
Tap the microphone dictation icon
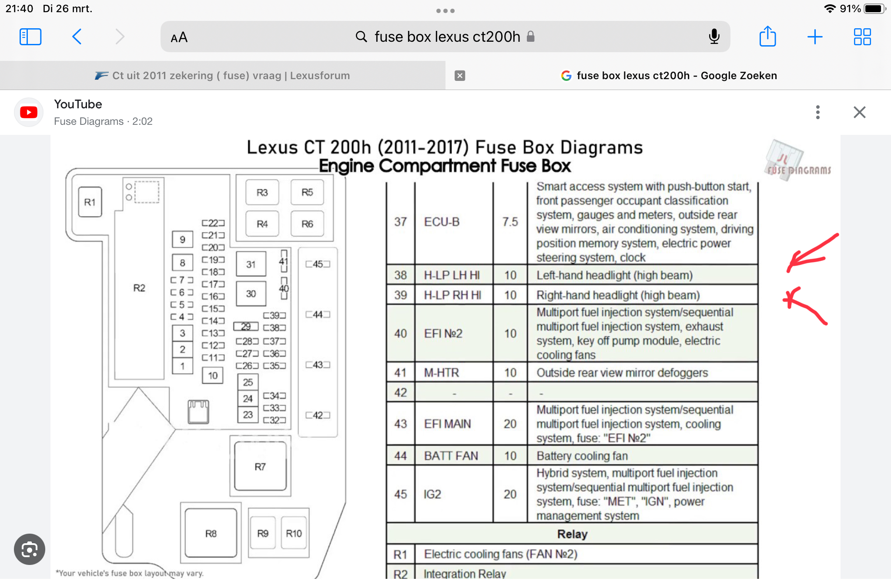point(713,37)
